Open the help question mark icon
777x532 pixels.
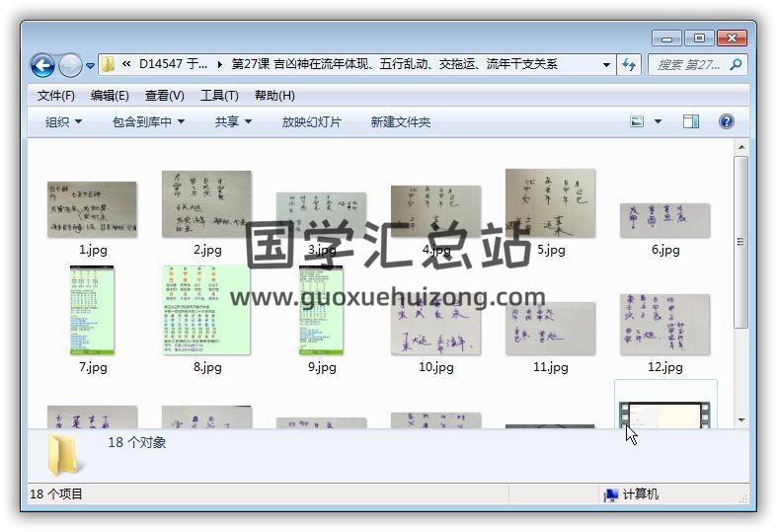[x=727, y=121]
